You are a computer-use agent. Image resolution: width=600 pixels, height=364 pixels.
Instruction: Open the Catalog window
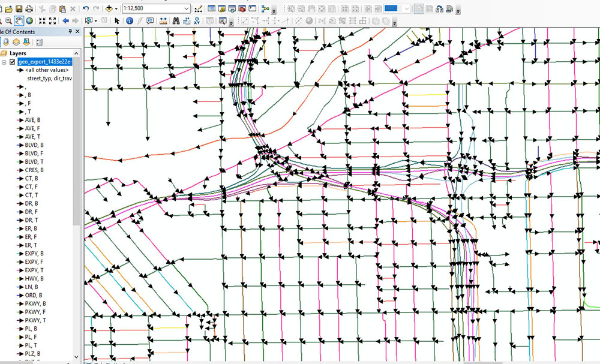pos(221,8)
